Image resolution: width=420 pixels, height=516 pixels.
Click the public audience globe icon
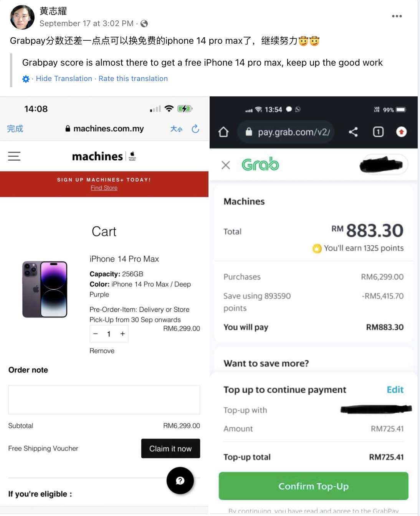(x=144, y=24)
